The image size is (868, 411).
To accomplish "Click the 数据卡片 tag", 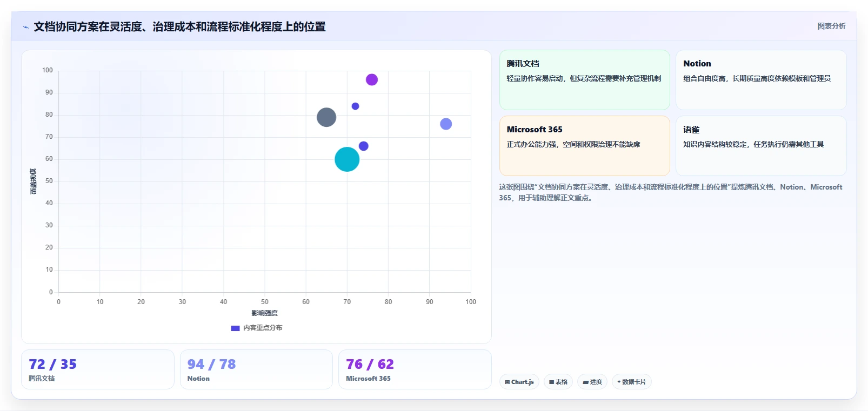I will tap(631, 382).
